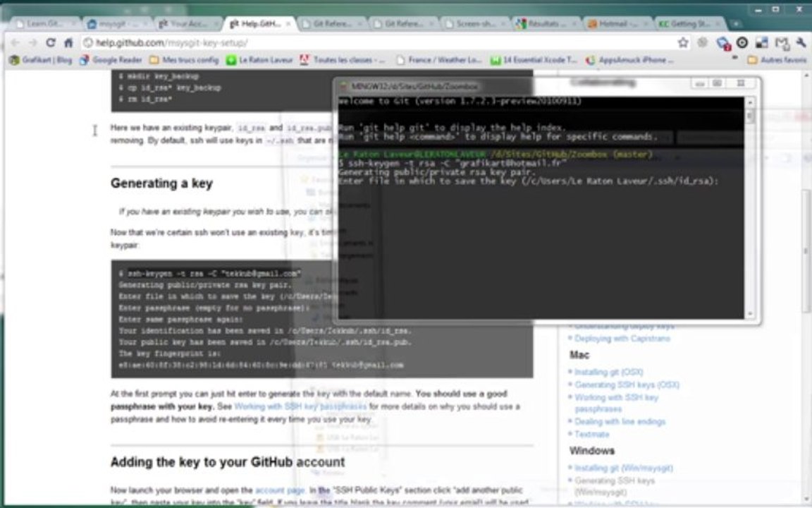
Task: Expand the Autres favoris bookmarks folder
Action: (x=777, y=60)
